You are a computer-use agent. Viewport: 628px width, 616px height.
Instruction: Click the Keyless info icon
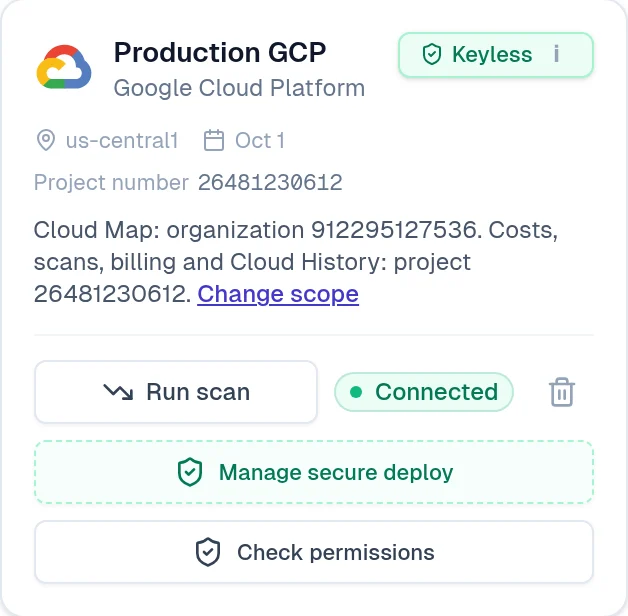point(556,54)
